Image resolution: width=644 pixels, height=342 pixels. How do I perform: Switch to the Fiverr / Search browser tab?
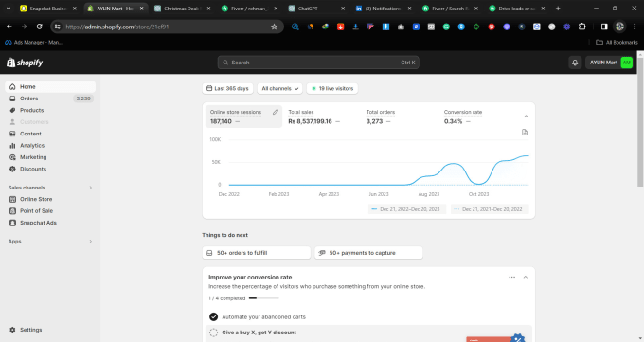(x=449, y=9)
